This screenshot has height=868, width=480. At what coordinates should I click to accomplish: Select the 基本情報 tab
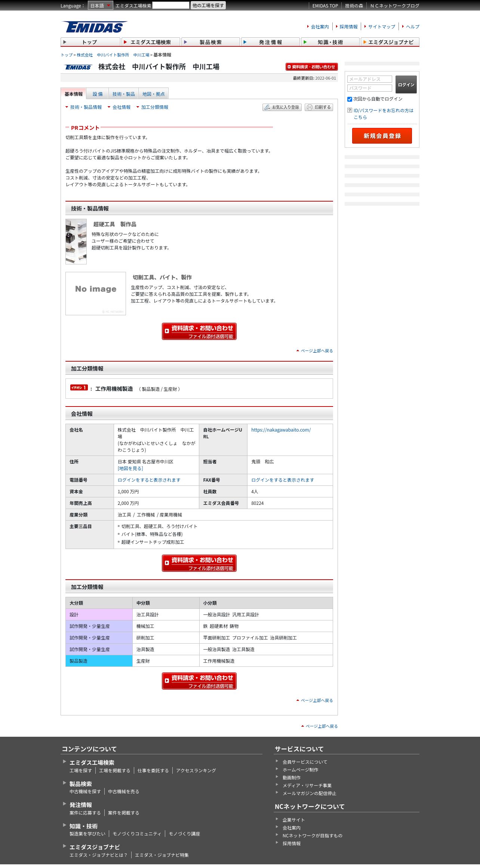(73, 94)
